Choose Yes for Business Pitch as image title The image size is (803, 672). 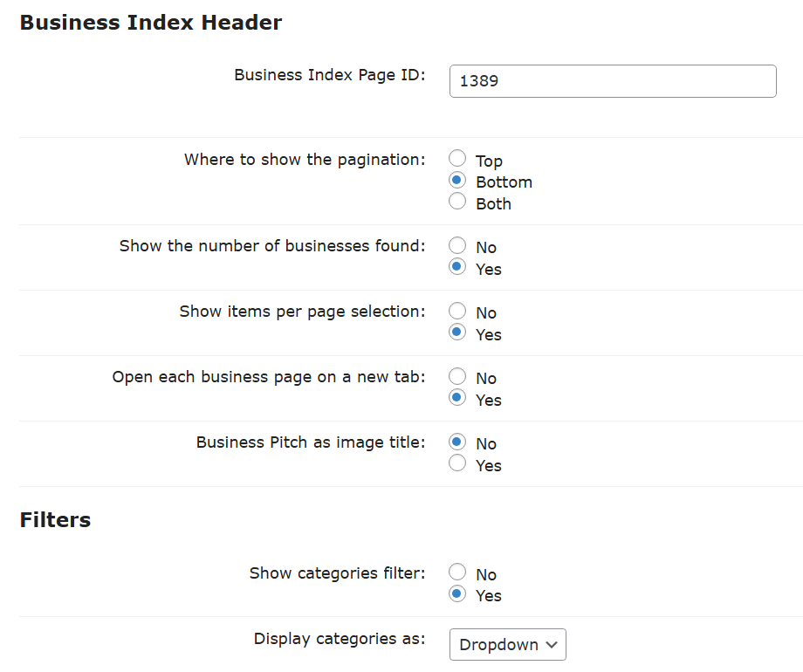[x=457, y=463]
